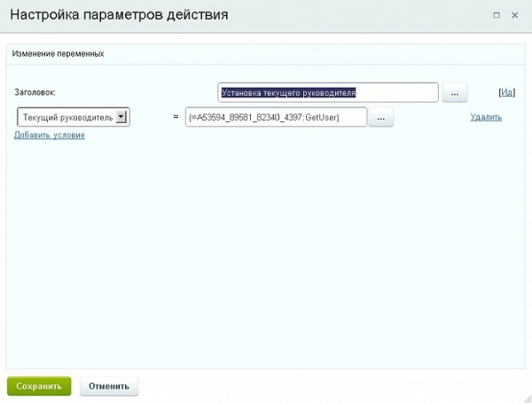Maximize the action settings dialog
This screenshot has height=404, width=532.
coord(497,16)
